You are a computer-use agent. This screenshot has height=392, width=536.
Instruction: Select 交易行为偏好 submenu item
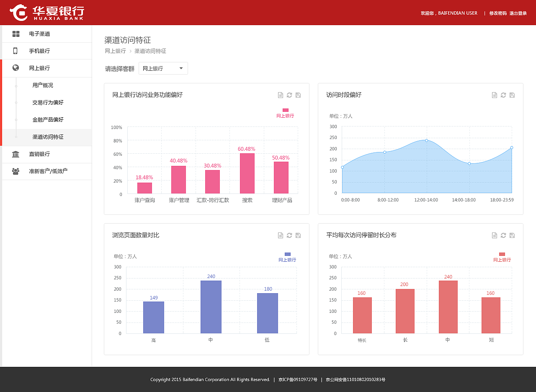48,103
